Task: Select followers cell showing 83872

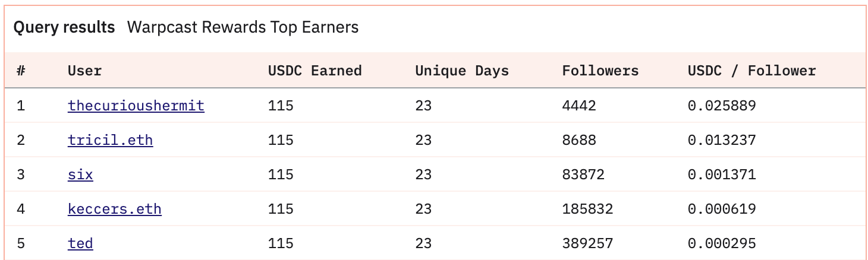Action: (x=583, y=175)
